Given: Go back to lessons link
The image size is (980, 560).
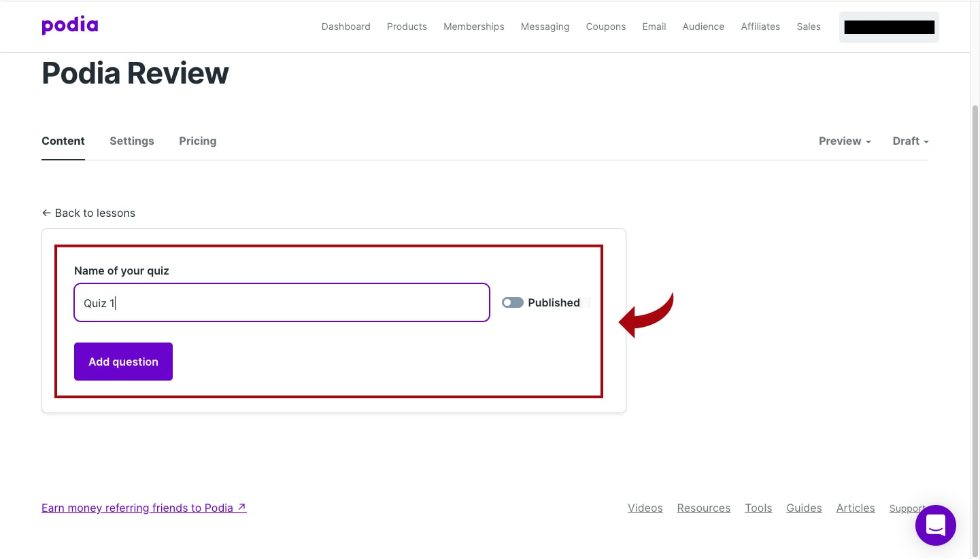Looking at the screenshot, I should 88,213.
